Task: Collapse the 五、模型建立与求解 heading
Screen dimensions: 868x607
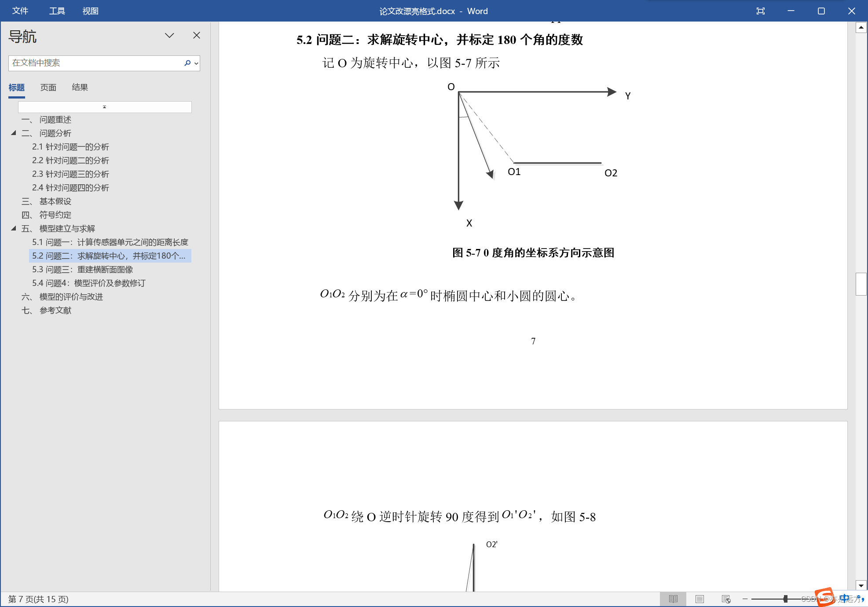Action: [x=14, y=228]
